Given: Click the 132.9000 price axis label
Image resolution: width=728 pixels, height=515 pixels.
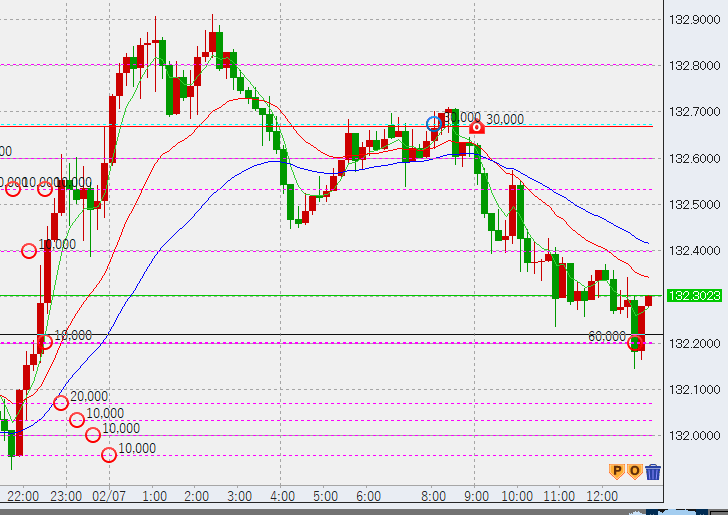Looking at the screenshot, I should [x=694, y=20].
